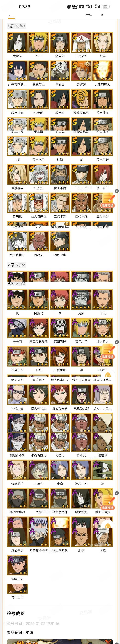The width and height of the screenshot is (120, 644).
Task: Tap the 死司飞段 portrait
Action: tap(60, 328)
